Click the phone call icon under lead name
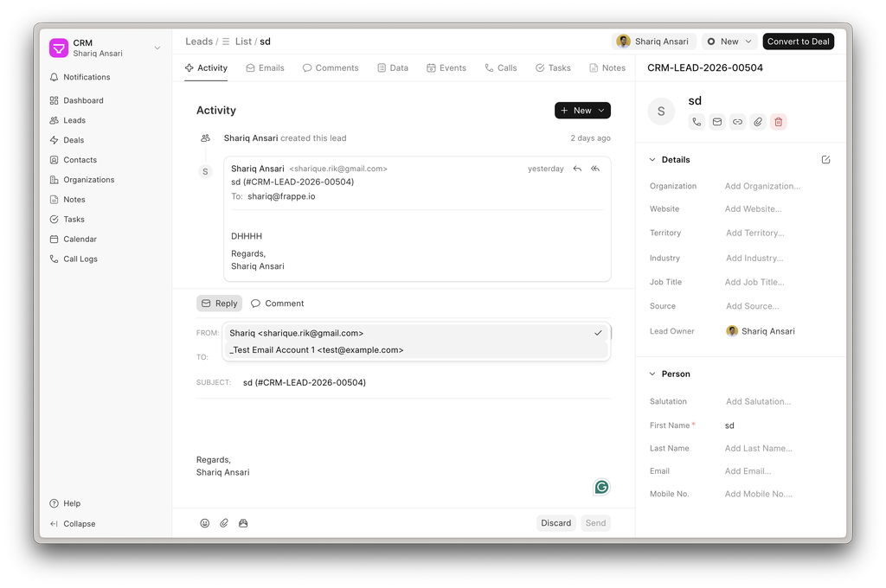This screenshot has width=886, height=588. tap(697, 122)
